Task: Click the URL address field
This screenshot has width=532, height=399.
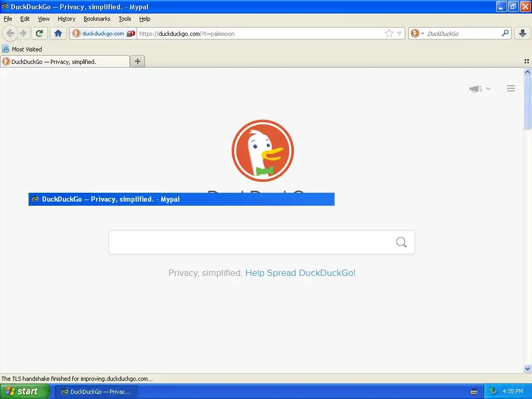Action: pyautogui.click(x=260, y=34)
